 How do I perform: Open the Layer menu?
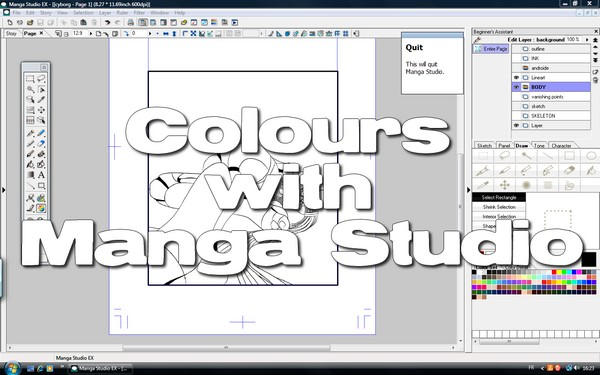tap(105, 13)
